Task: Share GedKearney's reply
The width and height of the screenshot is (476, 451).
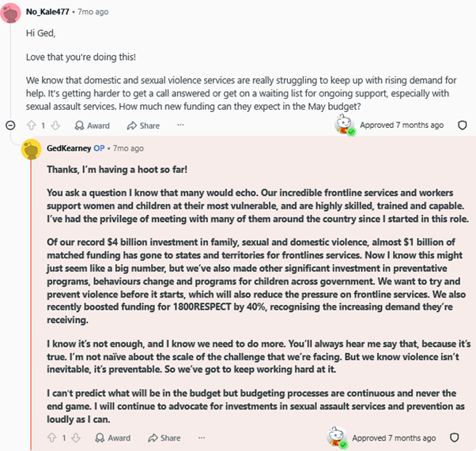Action: [164, 438]
